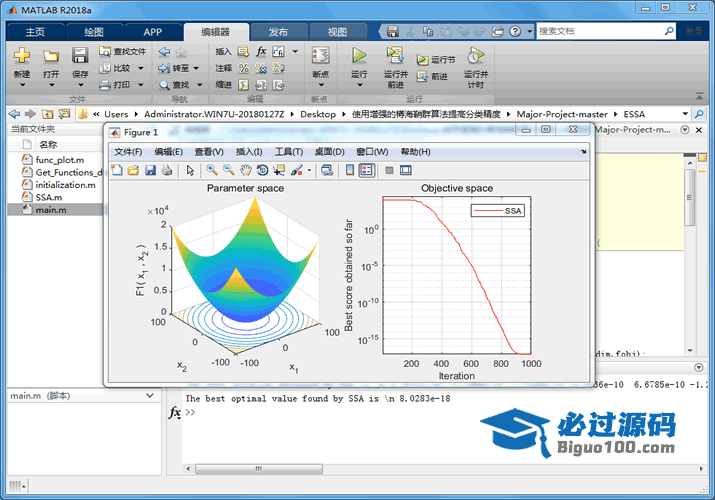
Task: Toggle Zoom Out tool in Figure 1
Action: coord(228,170)
